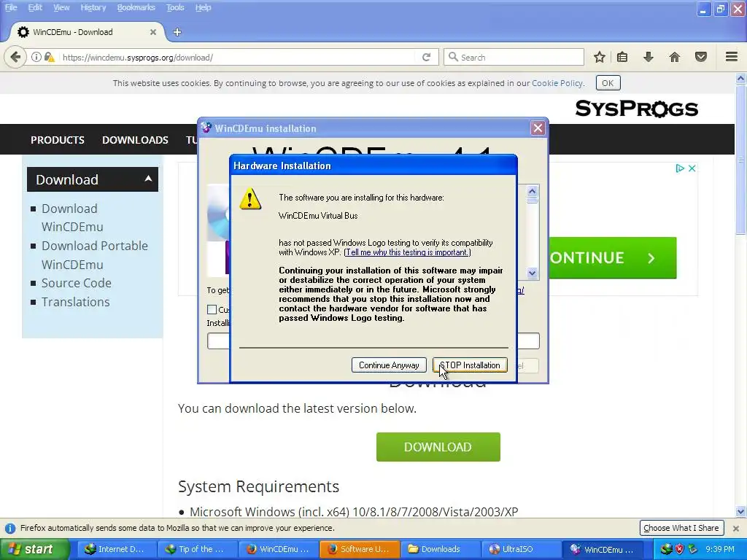This screenshot has width=747, height=560.
Task: Open the Edit menu
Action: pos(35,7)
